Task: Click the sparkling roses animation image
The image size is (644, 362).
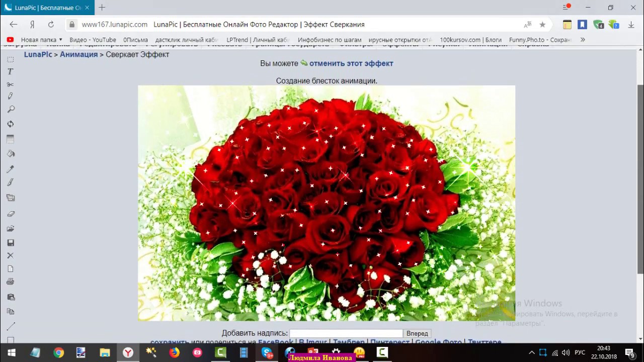Action: tap(327, 203)
